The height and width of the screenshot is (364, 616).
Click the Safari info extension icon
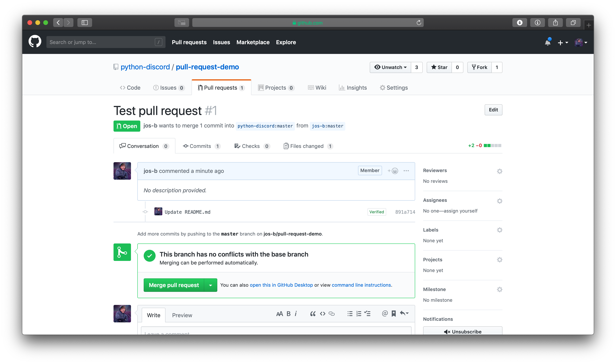click(x=537, y=23)
